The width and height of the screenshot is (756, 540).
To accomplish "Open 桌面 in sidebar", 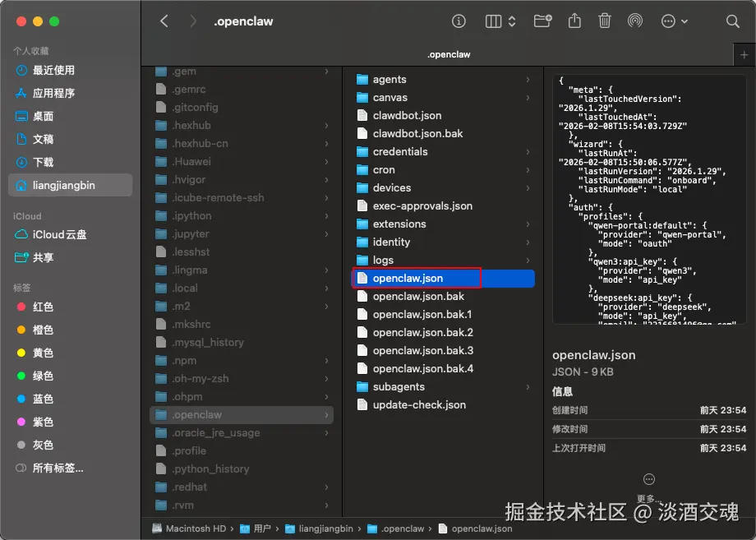I will pyautogui.click(x=71, y=116).
